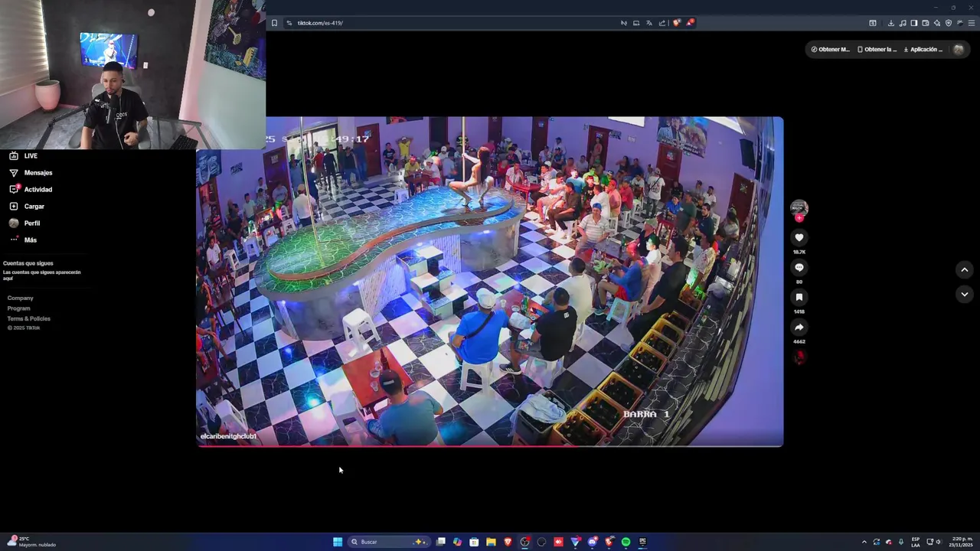Open Spotify from the taskbar
This screenshot has height=551, width=980.
pos(626,542)
